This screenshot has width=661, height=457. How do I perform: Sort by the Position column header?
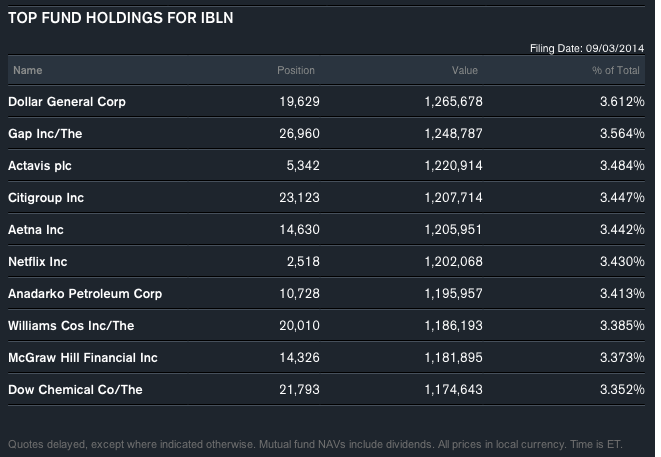pyautogui.click(x=296, y=71)
